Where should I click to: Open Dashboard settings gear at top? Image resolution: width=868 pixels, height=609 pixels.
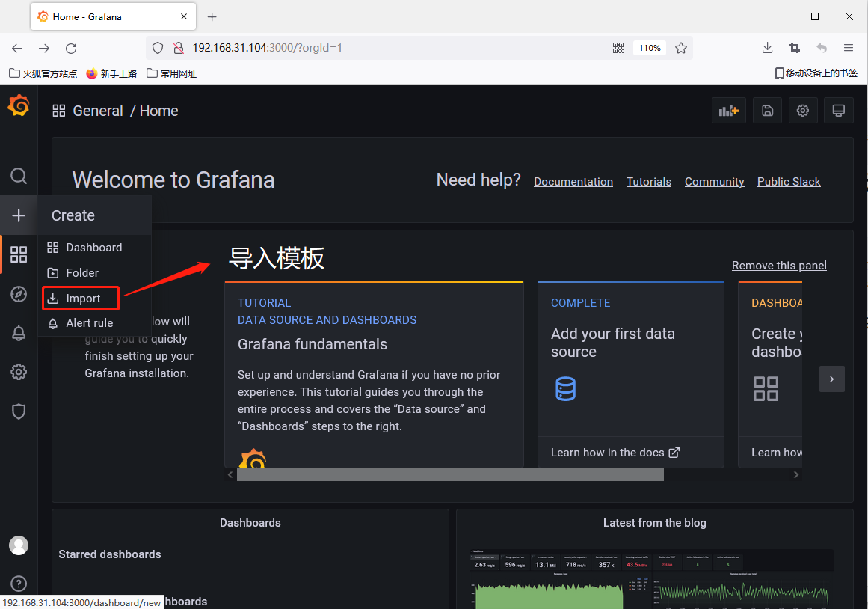[803, 111]
